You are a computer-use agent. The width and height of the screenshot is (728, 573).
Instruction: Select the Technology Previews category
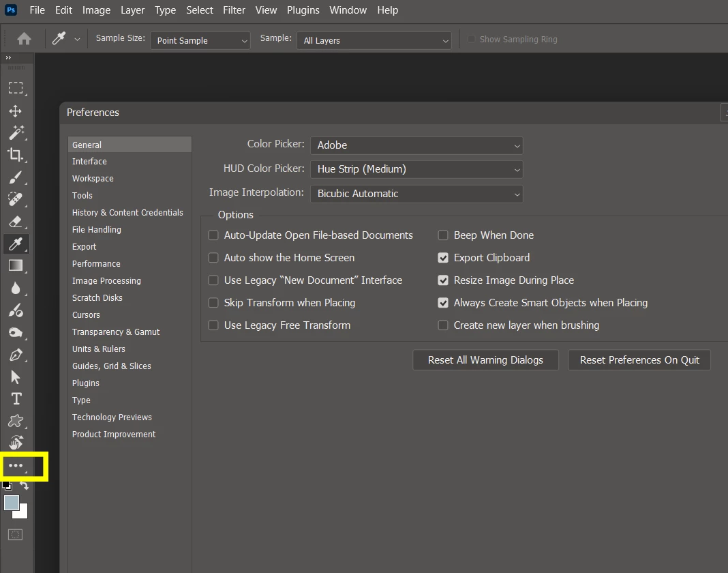tap(130, 417)
